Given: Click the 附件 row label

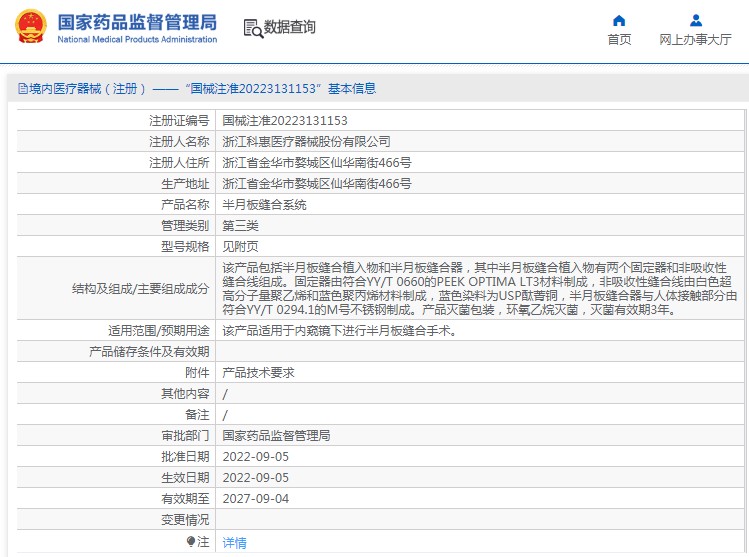Looking at the screenshot, I should 197,373.
